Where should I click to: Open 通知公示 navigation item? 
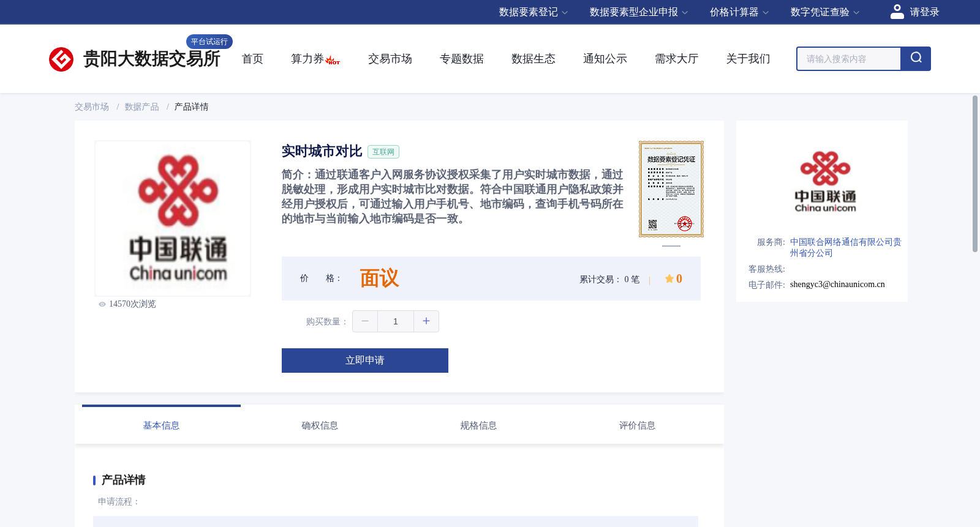pyautogui.click(x=605, y=59)
